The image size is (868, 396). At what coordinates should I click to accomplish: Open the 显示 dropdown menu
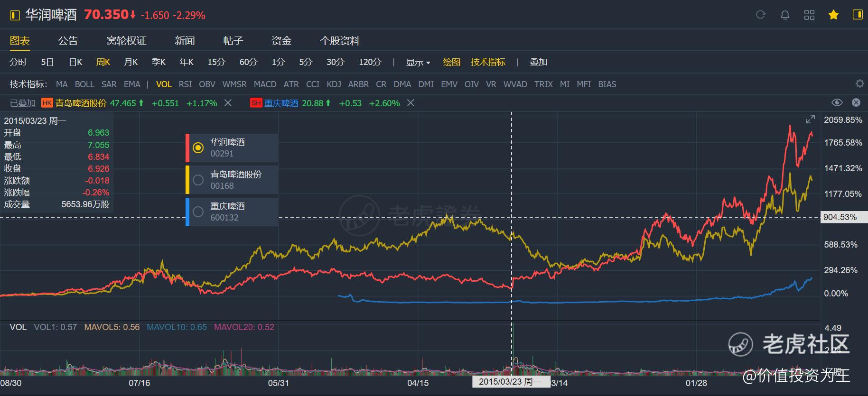[x=418, y=62]
